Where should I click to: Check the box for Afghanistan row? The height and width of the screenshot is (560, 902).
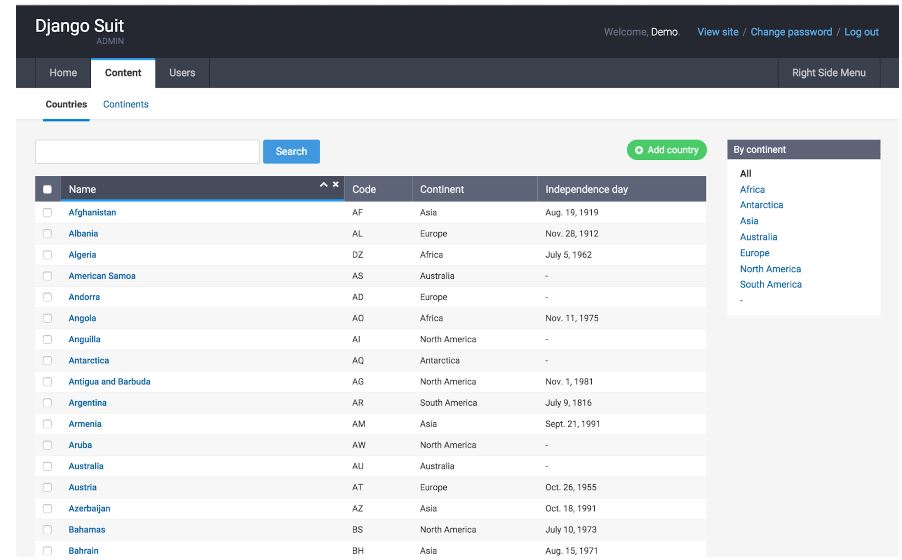(47, 213)
